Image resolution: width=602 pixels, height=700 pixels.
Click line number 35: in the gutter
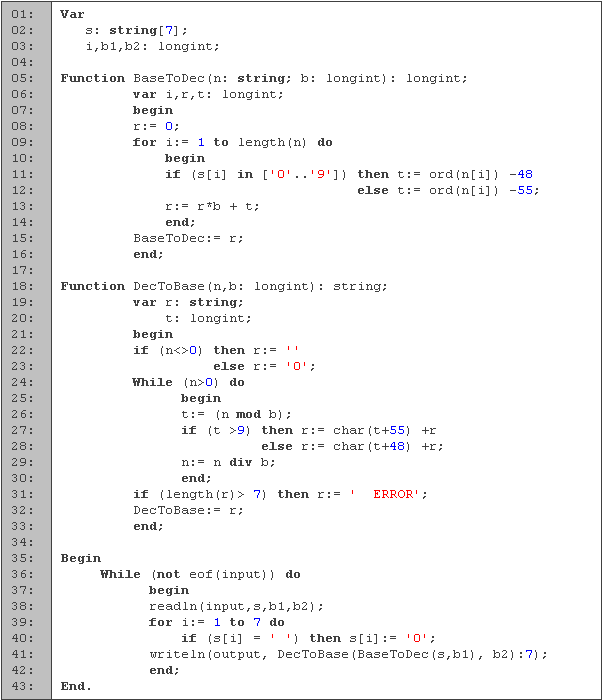tap(22, 558)
